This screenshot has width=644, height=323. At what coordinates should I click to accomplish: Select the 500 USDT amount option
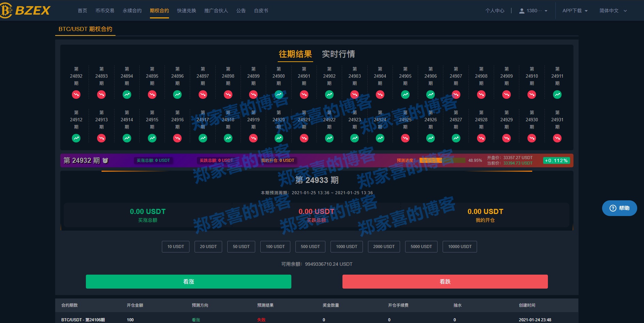click(x=310, y=246)
